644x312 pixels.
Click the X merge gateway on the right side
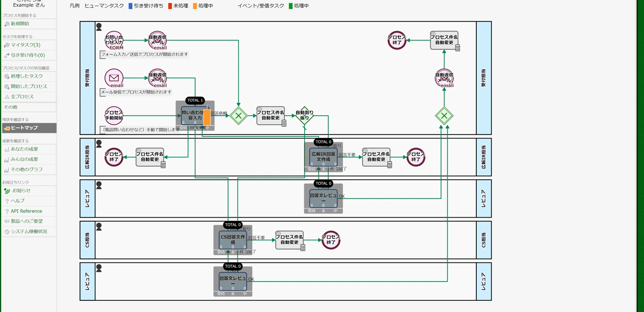[x=444, y=116]
